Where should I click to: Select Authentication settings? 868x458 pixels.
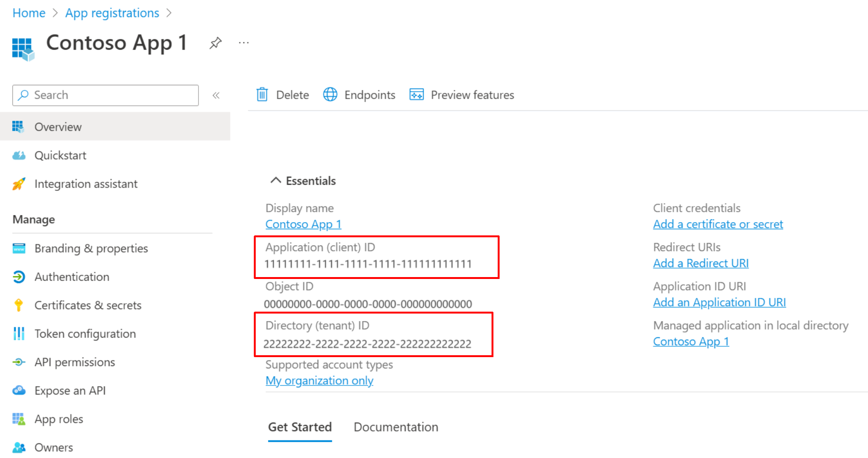coord(72,277)
